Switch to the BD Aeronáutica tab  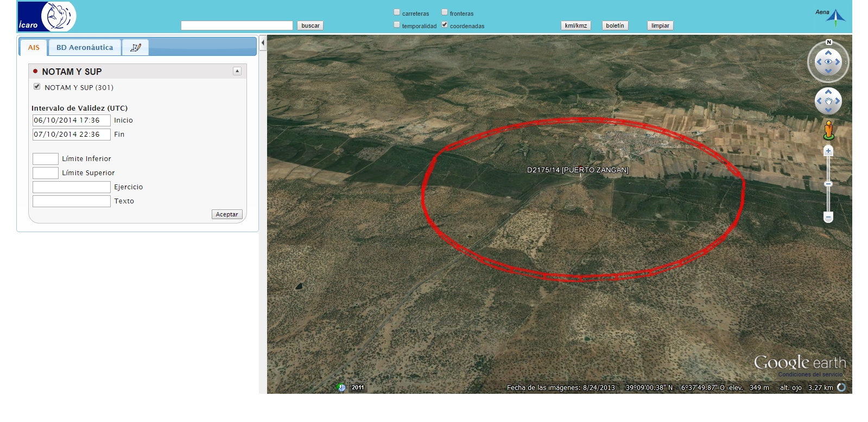(x=85, y=48)
